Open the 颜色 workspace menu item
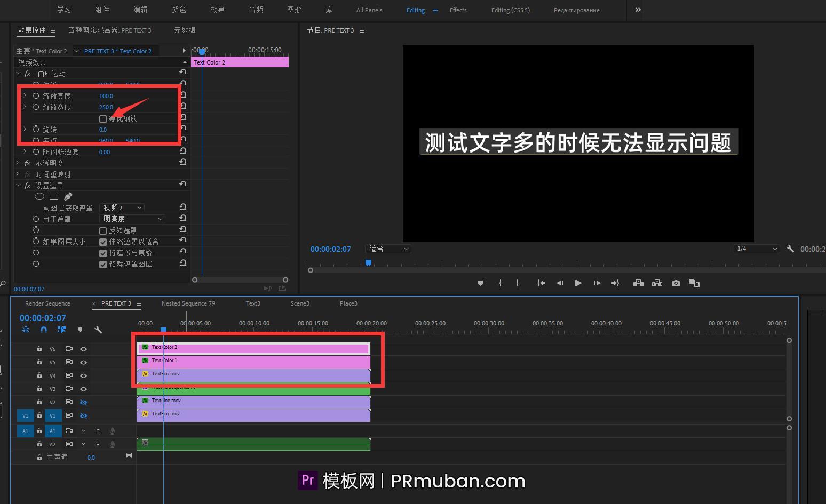 pos(179,9)
